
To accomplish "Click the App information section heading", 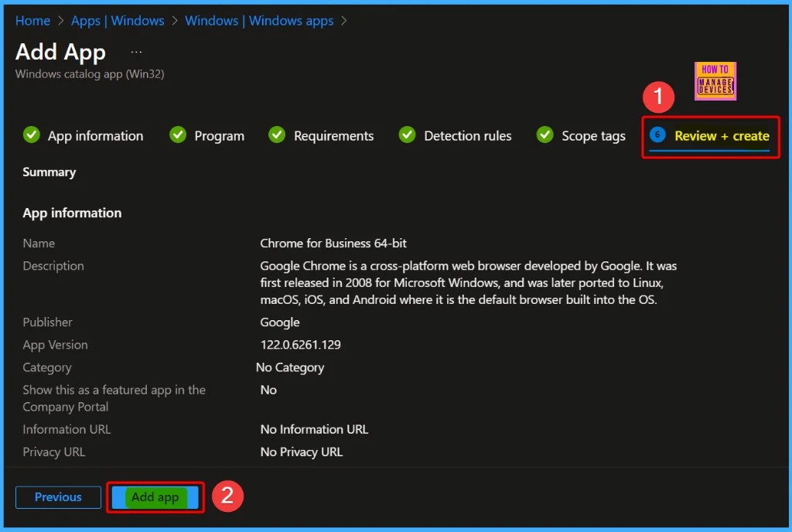I will click(72, 213).
